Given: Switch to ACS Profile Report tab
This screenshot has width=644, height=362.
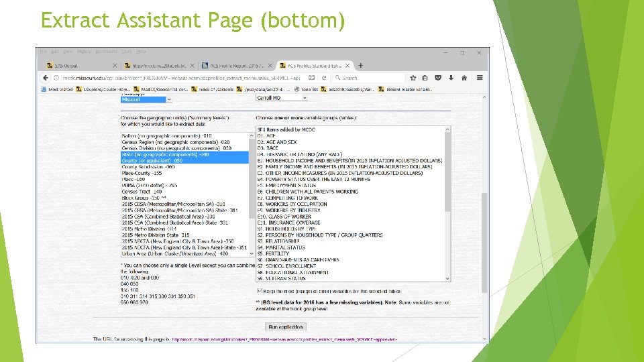Looking at the screenshot, I should pos(237,66).
